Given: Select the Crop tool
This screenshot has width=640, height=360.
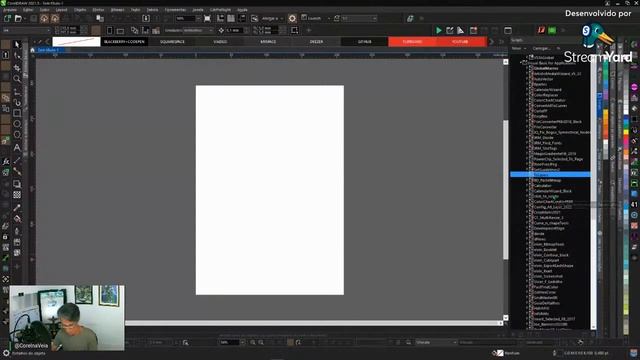Looking at the screenshot, I should coord(17,67).
